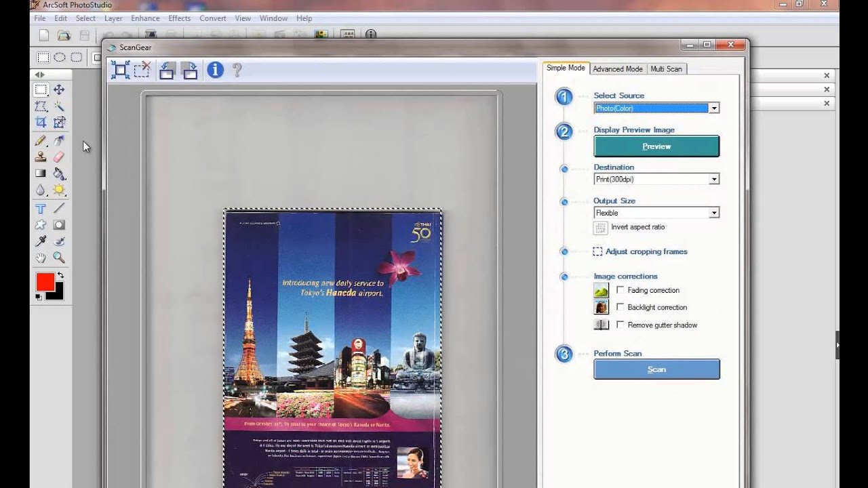This screenshot has width=868, height=488.
Task: Select the rectangular marquee tool in PhotoStudio
Action: (41, 89)
